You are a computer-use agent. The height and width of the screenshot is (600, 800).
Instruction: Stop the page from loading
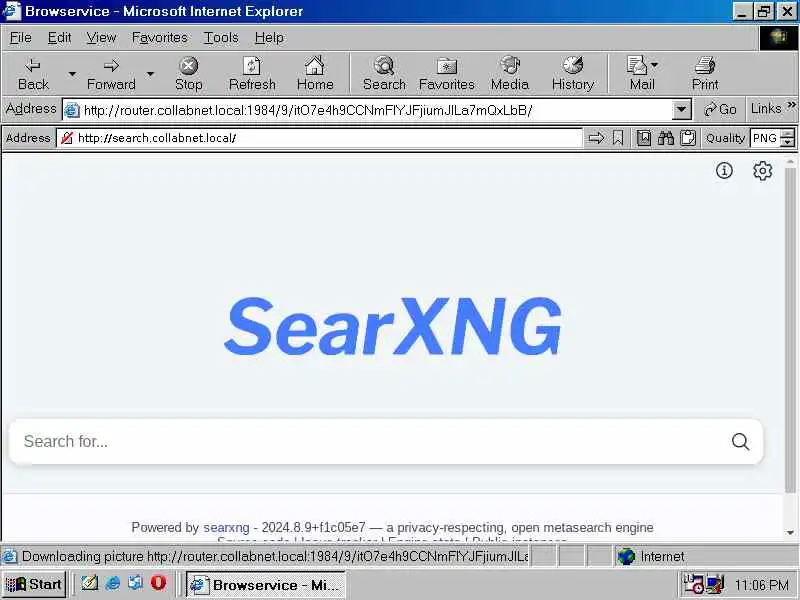coord(189,74)
